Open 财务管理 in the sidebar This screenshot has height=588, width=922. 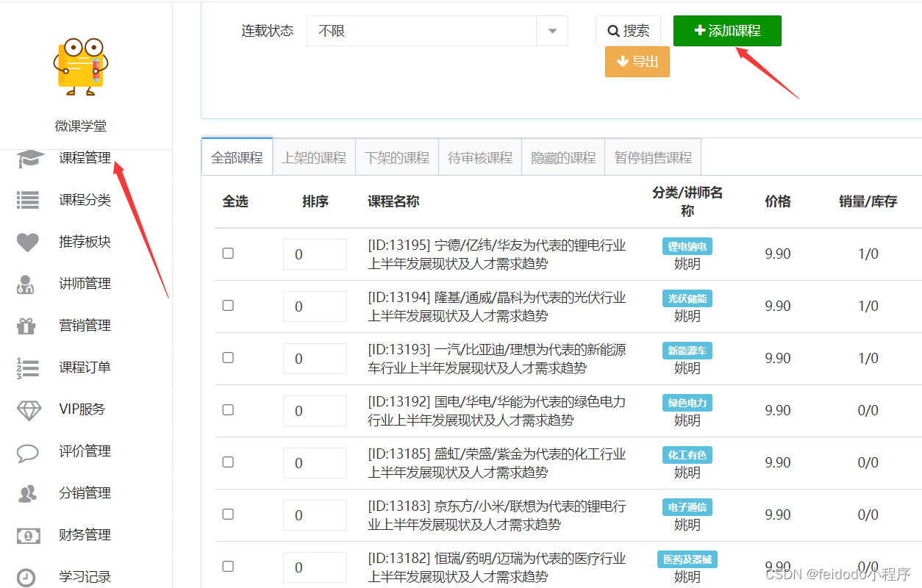coord(85,535)
